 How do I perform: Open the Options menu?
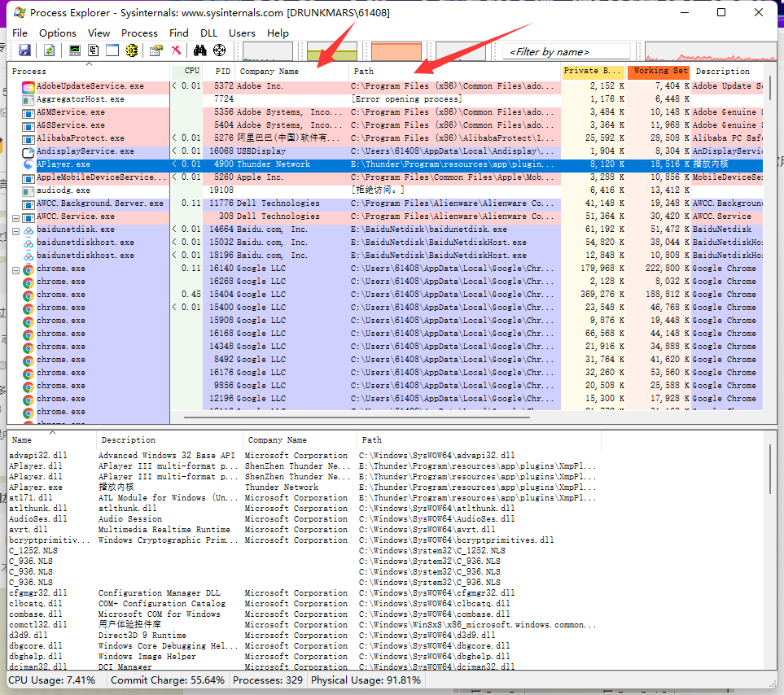click(x=57, y=33)
